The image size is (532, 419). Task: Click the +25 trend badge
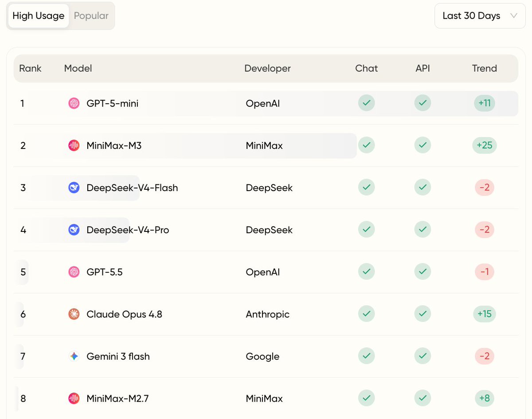coord(484,145)
